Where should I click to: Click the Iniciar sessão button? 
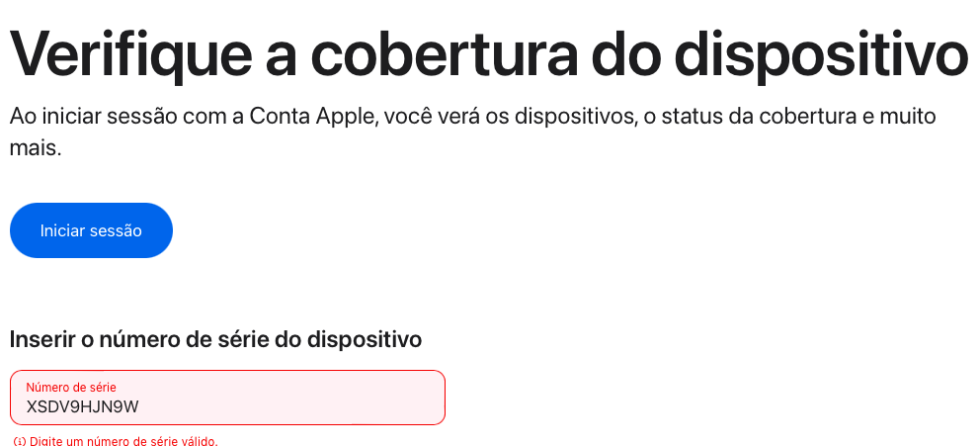(x=91, y=230)
